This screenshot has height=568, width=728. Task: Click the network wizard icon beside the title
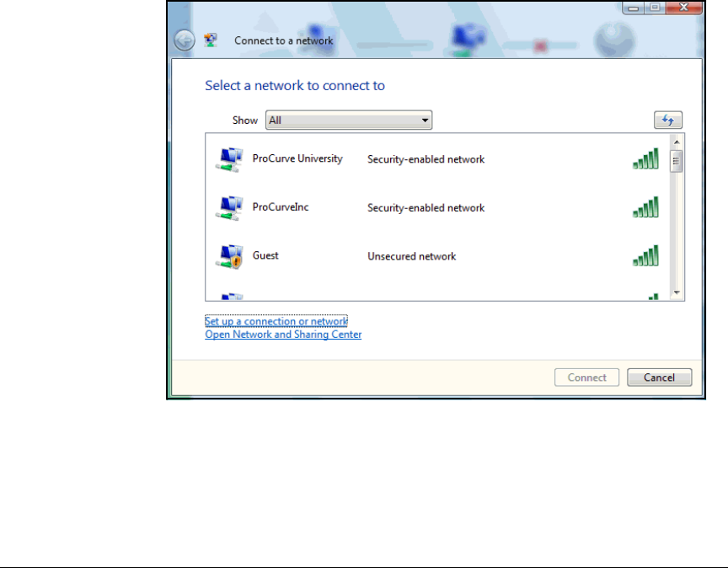pyautogui.click(x=211, y=40)
